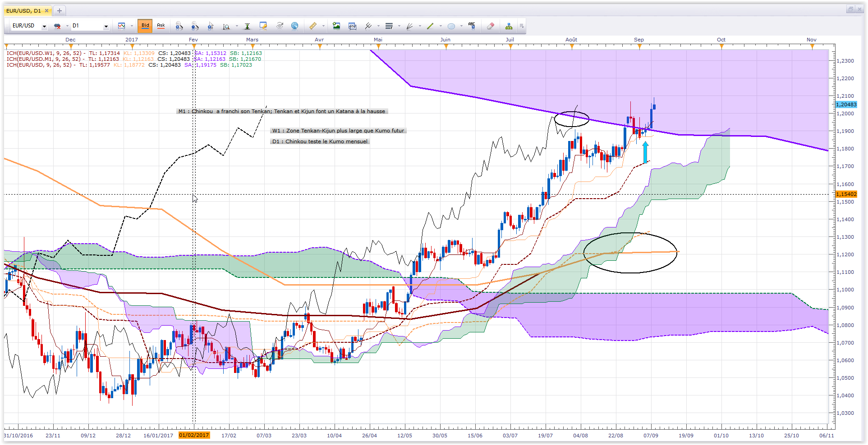Image resolution: width=868 pixels, height=445 pixels.
Task: Click the 2017 year marker on time axis
Action: [x=132, y=40]
